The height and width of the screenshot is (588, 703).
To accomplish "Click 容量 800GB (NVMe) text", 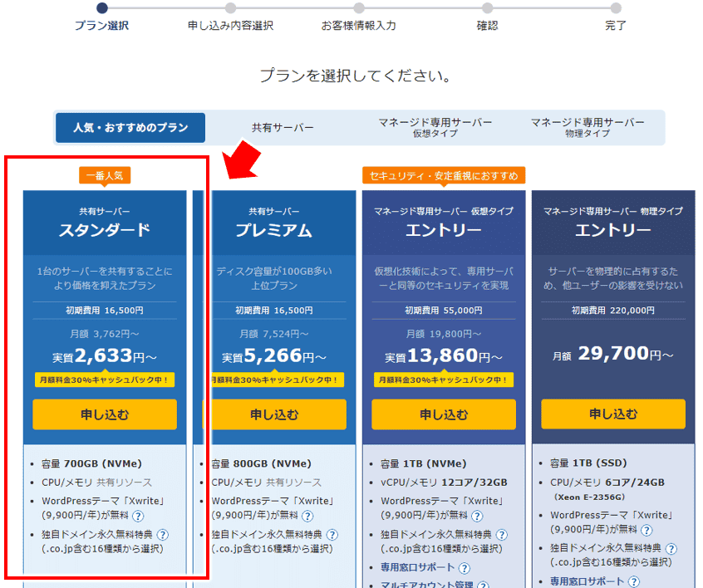I will [x=262, y=463].
